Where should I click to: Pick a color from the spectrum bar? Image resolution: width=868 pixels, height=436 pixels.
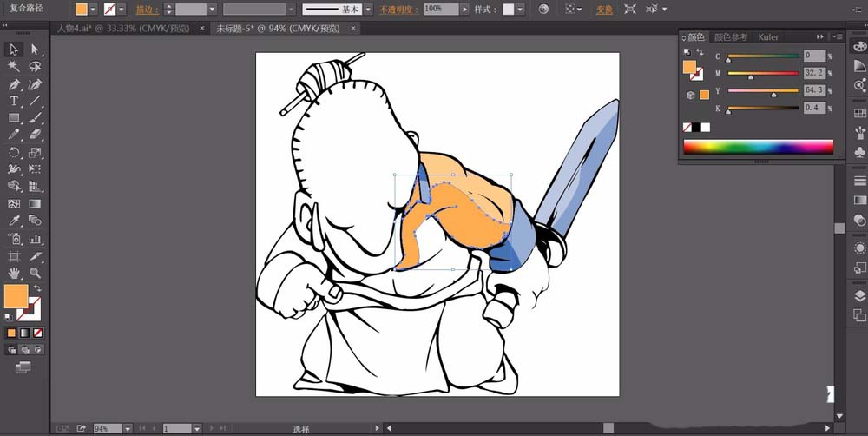(x=759, y=147)
